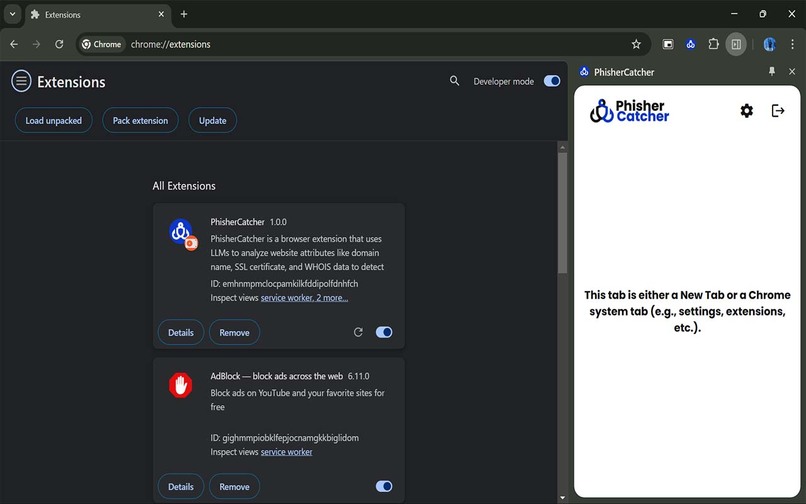The width and height of the screenshot is (806, 504).
Task: Reload the page with refresh icon
Action: click(x=59, y=44)
